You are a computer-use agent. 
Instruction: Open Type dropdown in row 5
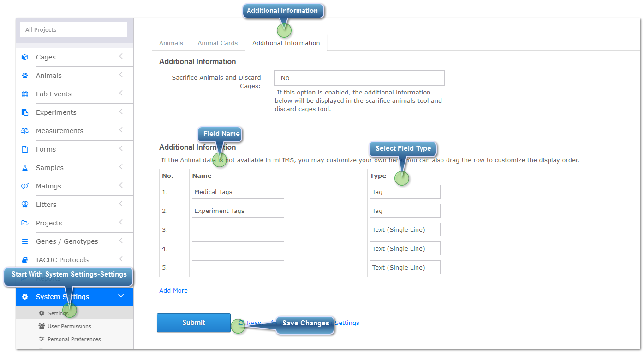tap(405, 267)
